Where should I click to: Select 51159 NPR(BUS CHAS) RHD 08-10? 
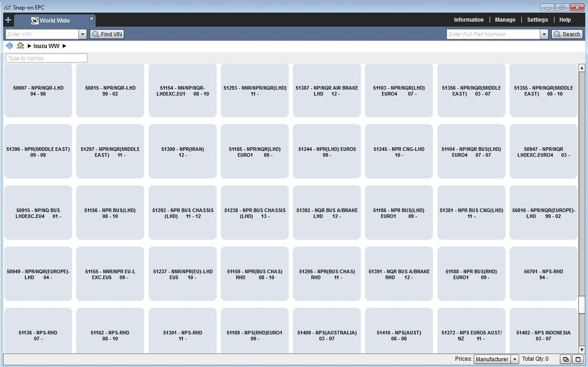[x=255, y=274]
